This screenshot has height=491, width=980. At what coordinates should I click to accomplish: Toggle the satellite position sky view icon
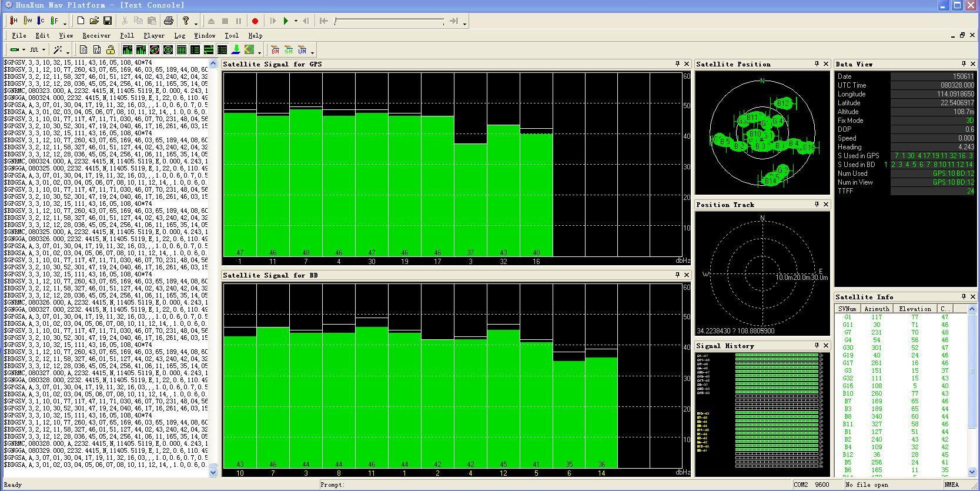tap(155, 50)
